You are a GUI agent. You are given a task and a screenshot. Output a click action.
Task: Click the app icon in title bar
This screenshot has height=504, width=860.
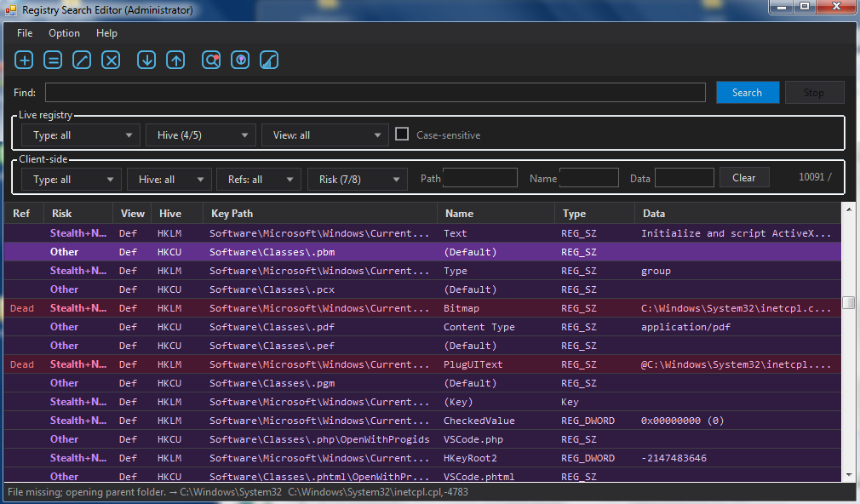pyautogui.click(x=10, y=10)
